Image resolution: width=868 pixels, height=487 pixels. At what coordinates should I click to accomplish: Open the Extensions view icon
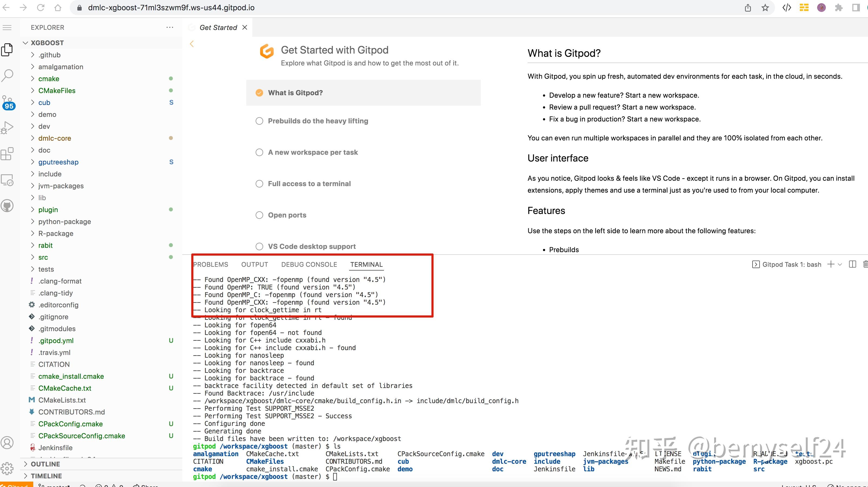tap(7, 154)
